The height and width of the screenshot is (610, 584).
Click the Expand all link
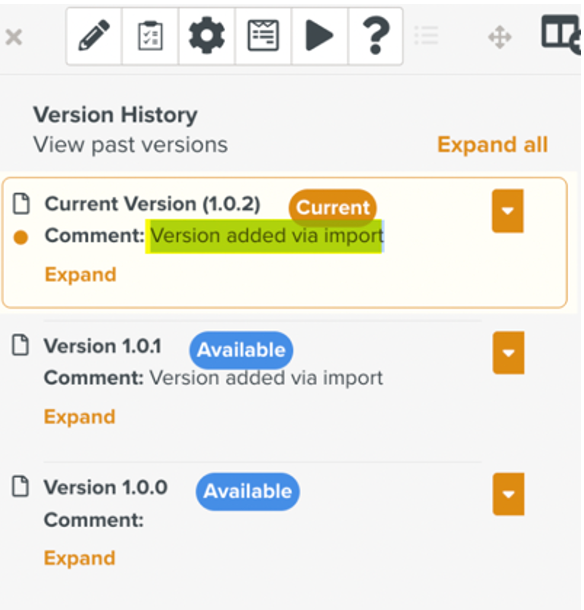point(493,145)
